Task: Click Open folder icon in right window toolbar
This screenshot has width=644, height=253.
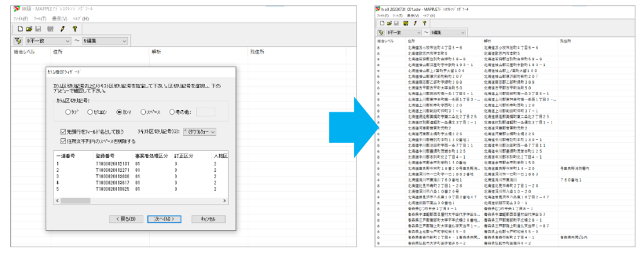Action: click(391, 23)
